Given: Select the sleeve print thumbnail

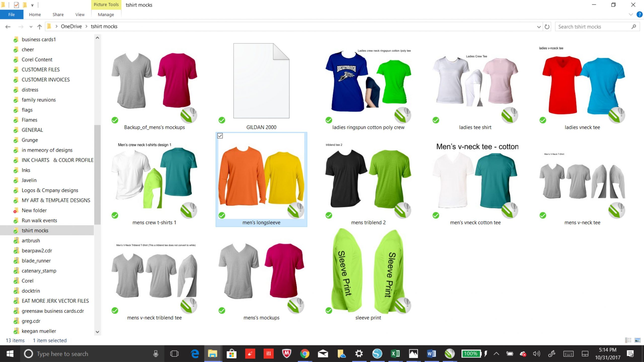Looking at the screenshot, I should tap(368, 271).
